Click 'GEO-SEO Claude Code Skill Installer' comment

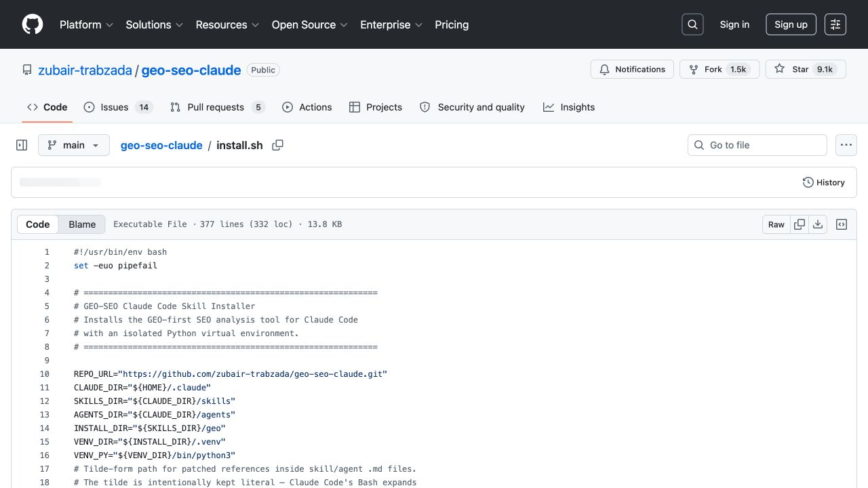click(164, 306)
